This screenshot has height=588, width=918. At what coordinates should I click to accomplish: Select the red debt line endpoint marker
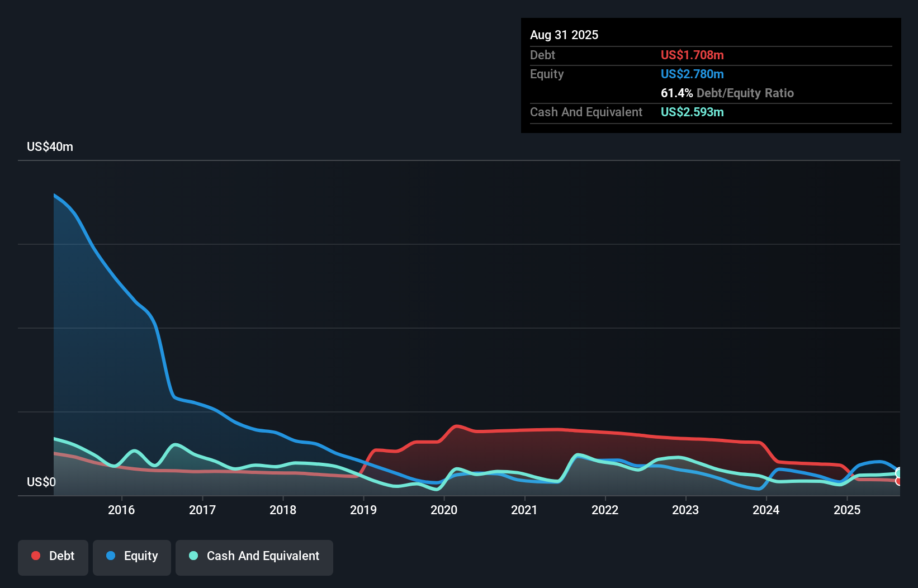[x=898, y=480]
